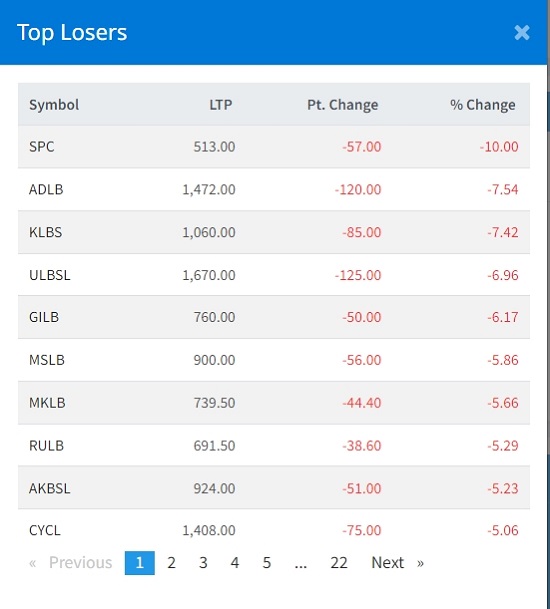
Task: Go to pagination page 4
Action: [x=235, y=563]
